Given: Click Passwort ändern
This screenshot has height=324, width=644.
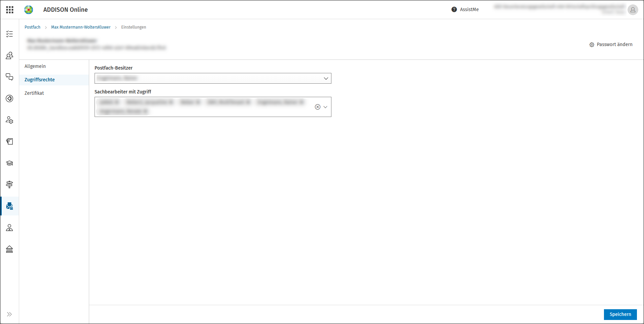Looking at the screenshot, I should 611,44.
